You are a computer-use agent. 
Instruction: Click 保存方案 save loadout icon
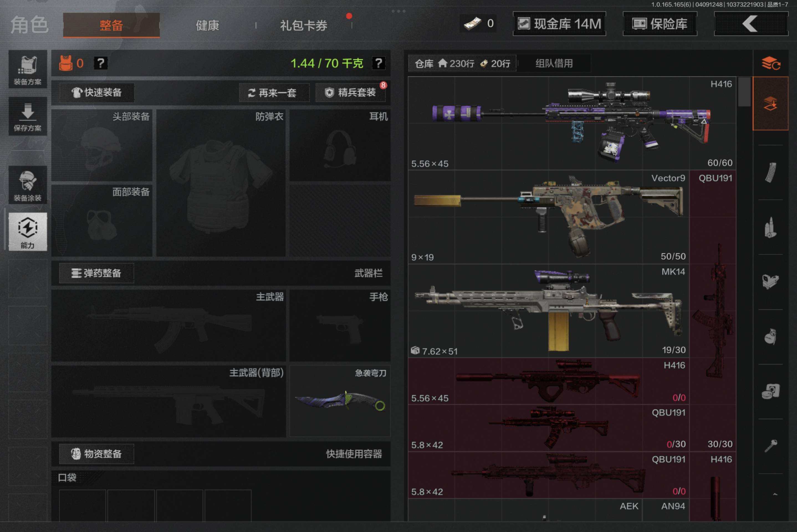[27, 116]
